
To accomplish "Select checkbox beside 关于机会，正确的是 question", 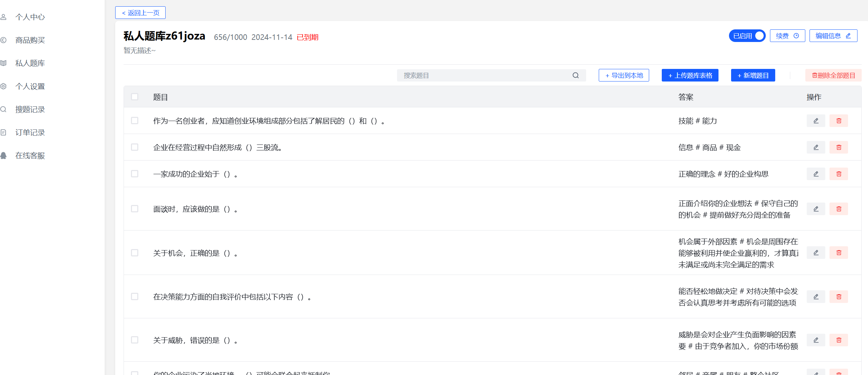I will (x=134, y=253).
